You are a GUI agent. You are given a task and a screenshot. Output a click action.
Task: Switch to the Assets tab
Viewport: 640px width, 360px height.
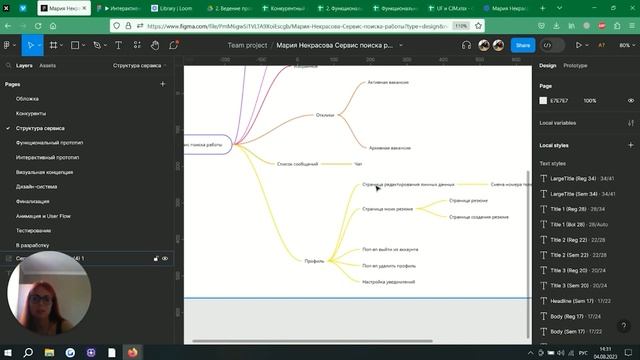(47, 65)
